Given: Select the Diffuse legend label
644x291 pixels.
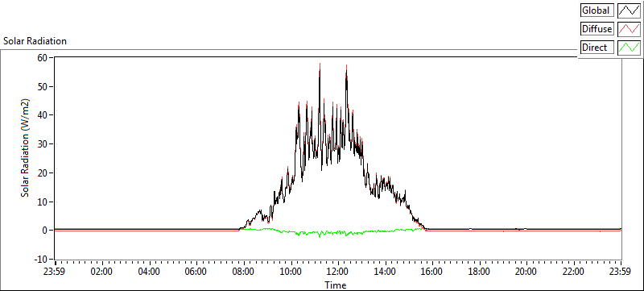Looking at the screenshot, I should tap(597, 29).
